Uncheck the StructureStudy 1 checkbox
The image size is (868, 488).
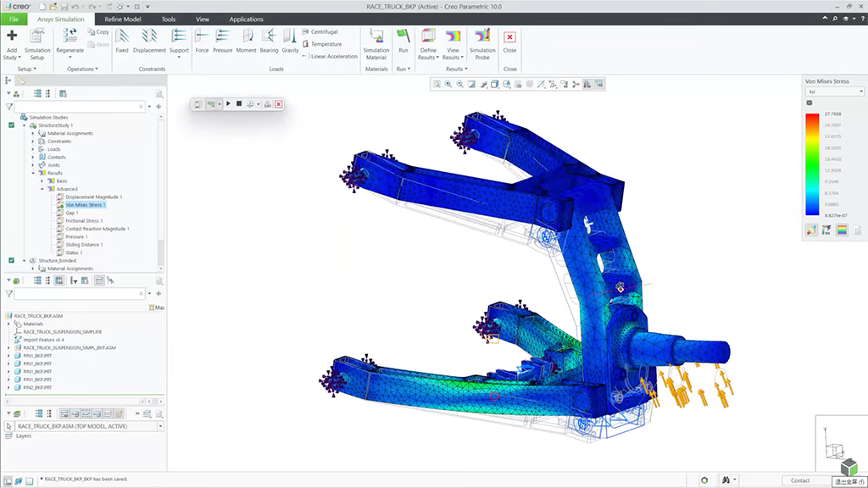(11, 125)
